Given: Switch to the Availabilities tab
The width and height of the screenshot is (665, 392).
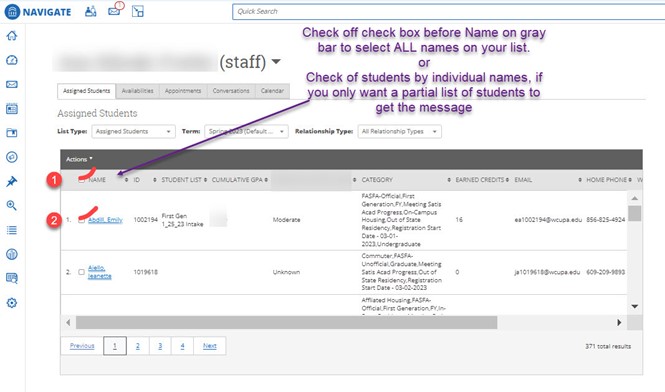Looking at the screenshot, I should 137,91.
